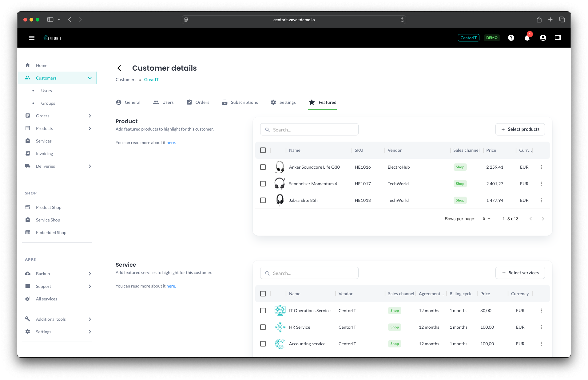Expand the Orders sidebar section

tap(90, 116)
